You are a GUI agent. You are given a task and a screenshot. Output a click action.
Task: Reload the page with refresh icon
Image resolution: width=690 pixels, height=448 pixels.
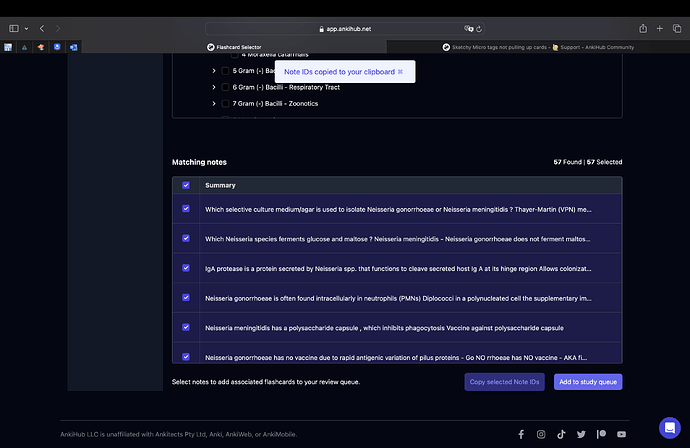click(479, 29)
